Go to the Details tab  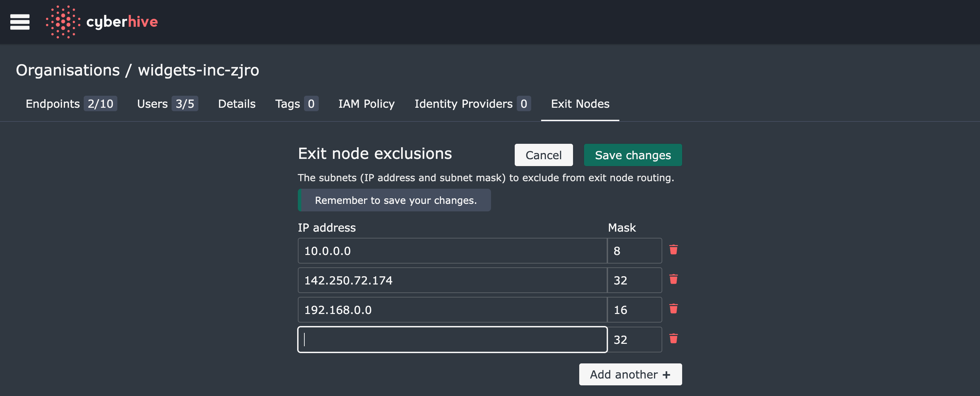coord(237,104)
